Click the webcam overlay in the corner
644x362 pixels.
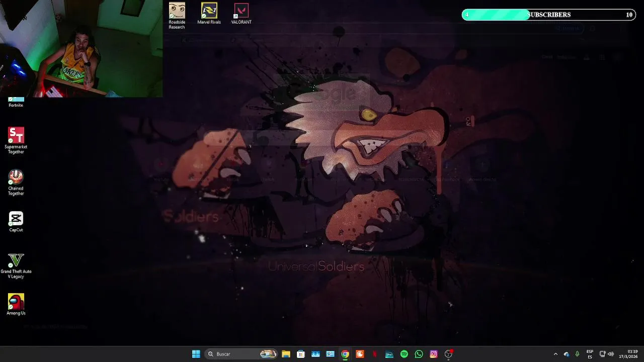(x=81, y=48)
